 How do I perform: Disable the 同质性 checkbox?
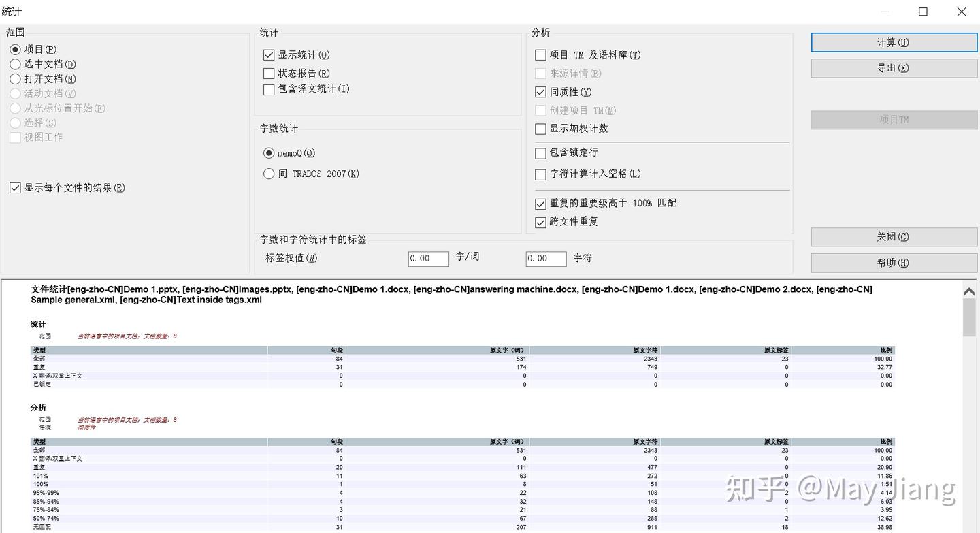(x=541, y=92)
